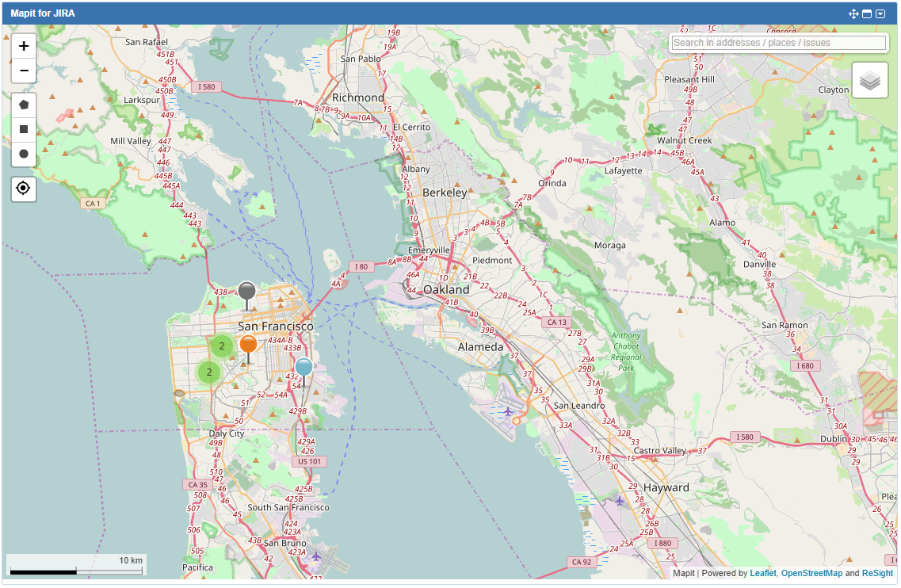Open the OpenStreetMap attribution link

(811, 574)
